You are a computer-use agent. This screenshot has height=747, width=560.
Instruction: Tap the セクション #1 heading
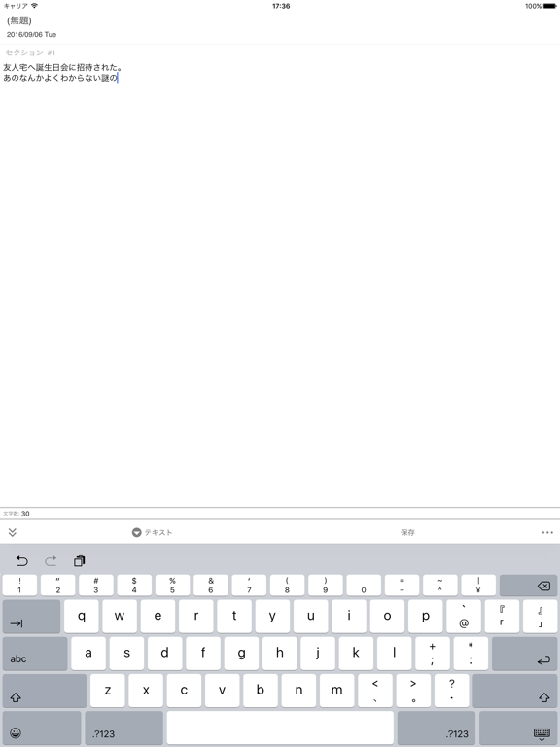(30, 53)
